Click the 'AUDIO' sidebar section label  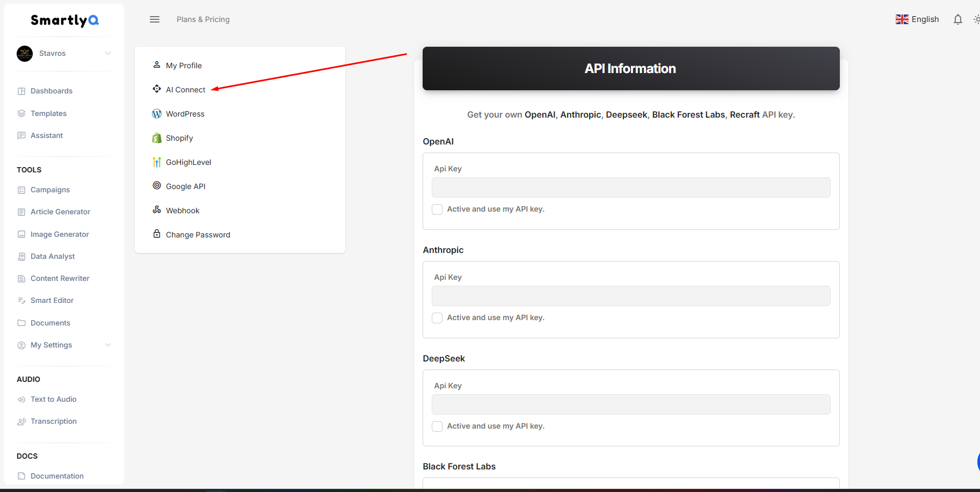coord(28,379)
